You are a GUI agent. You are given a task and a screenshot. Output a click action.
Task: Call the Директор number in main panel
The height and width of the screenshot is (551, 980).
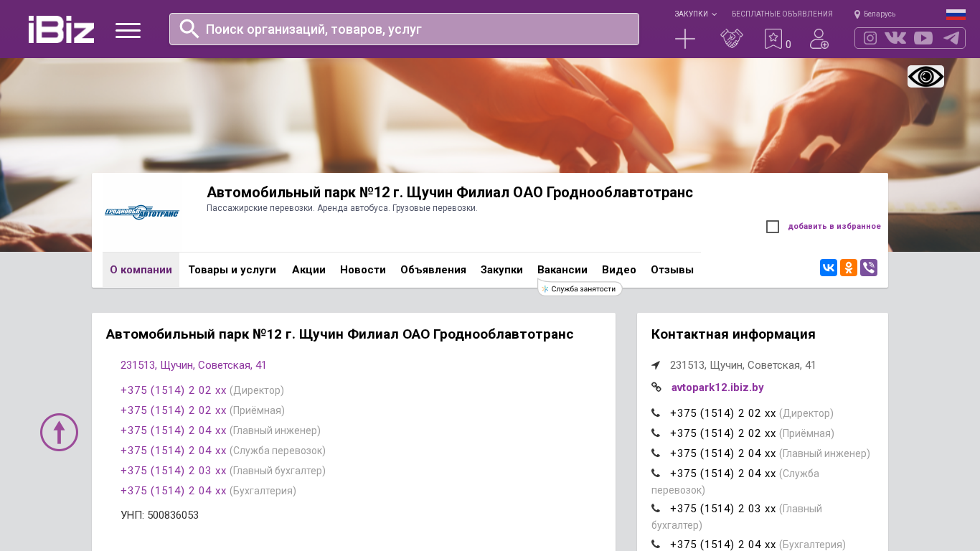[x=174, y=390]
